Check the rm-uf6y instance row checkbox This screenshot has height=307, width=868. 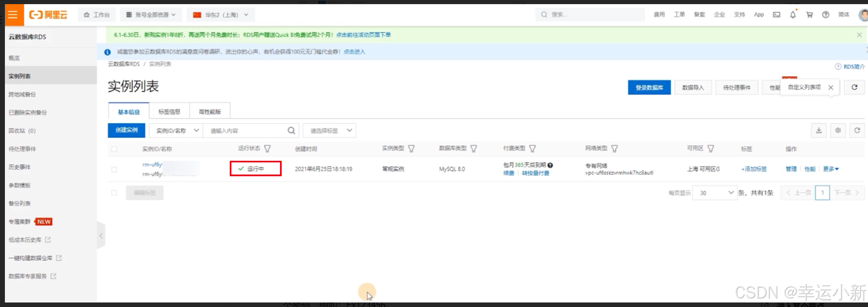coord(114,169)
